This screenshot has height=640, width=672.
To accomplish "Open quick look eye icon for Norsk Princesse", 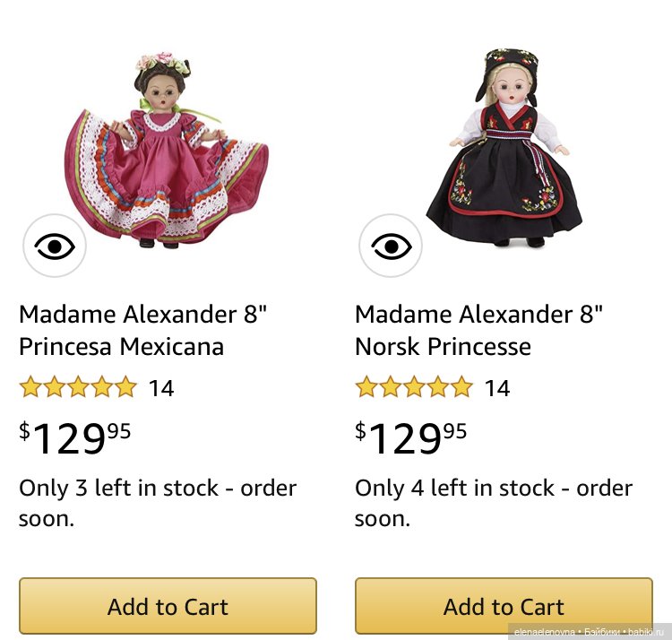I will coord(391,246).
